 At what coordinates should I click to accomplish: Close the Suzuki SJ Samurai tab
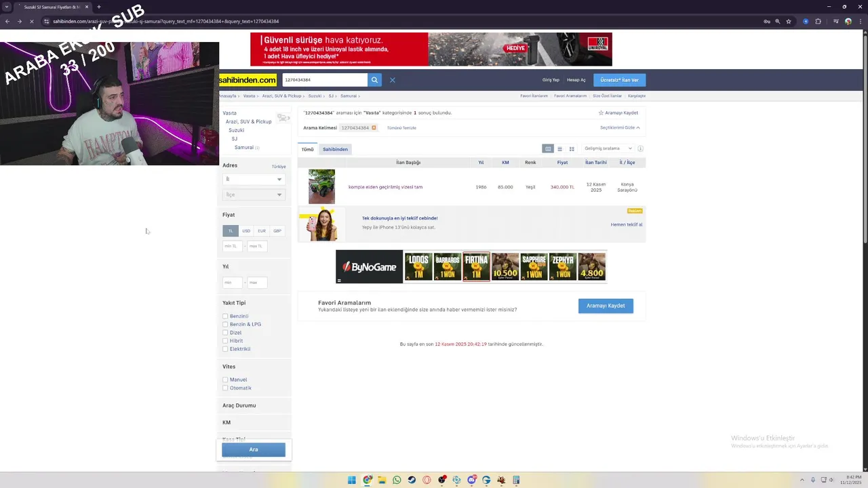(x=87, y=7)
